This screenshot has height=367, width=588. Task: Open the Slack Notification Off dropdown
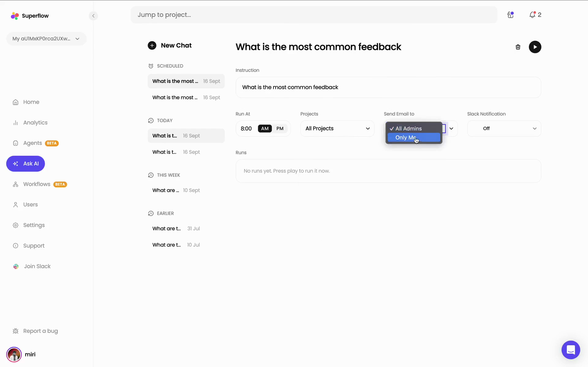tap(504, 129)
